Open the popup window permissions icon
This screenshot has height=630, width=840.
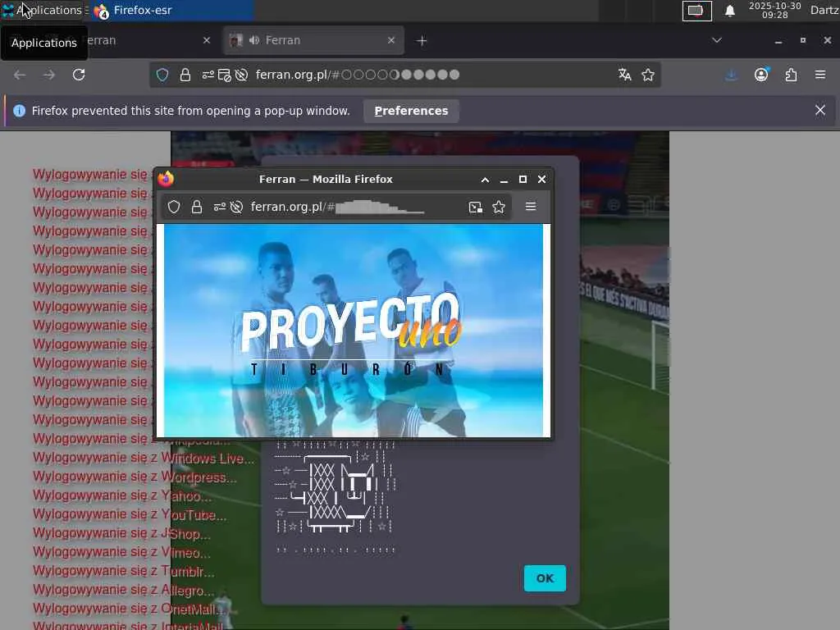pyautogui.click(x=220, y=207)
